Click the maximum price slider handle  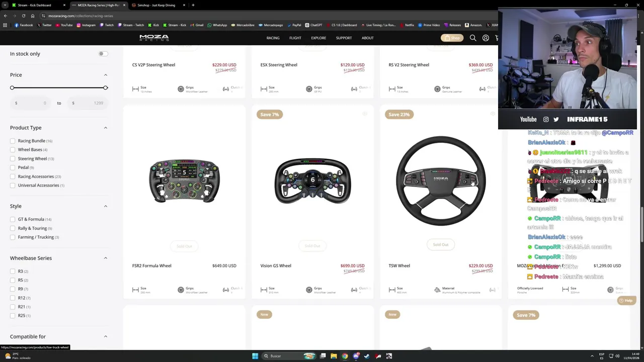(105, 88)
